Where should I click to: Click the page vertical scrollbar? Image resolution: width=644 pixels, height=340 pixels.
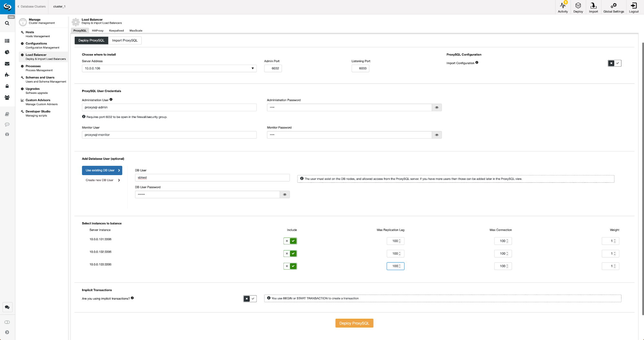point(643,178)
